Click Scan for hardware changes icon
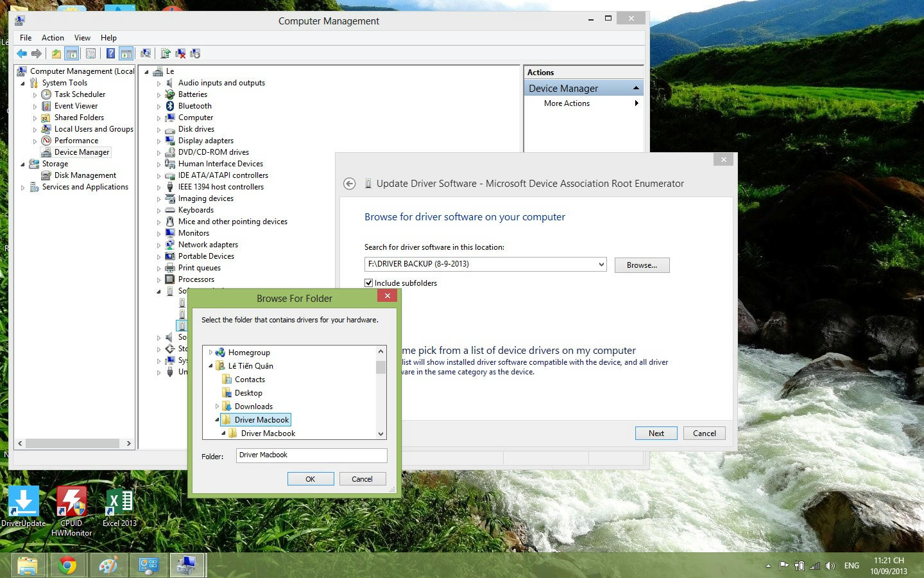924x578 pixels. 146,54
